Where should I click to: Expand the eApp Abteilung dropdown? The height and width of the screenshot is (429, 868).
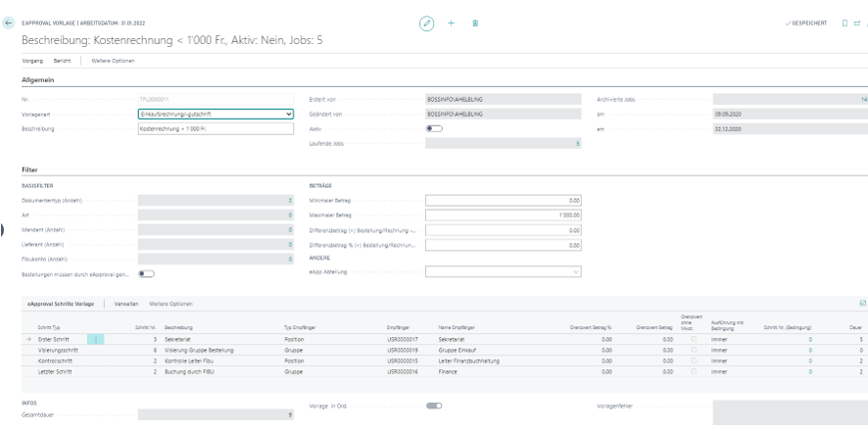click(x=575, y=271)
